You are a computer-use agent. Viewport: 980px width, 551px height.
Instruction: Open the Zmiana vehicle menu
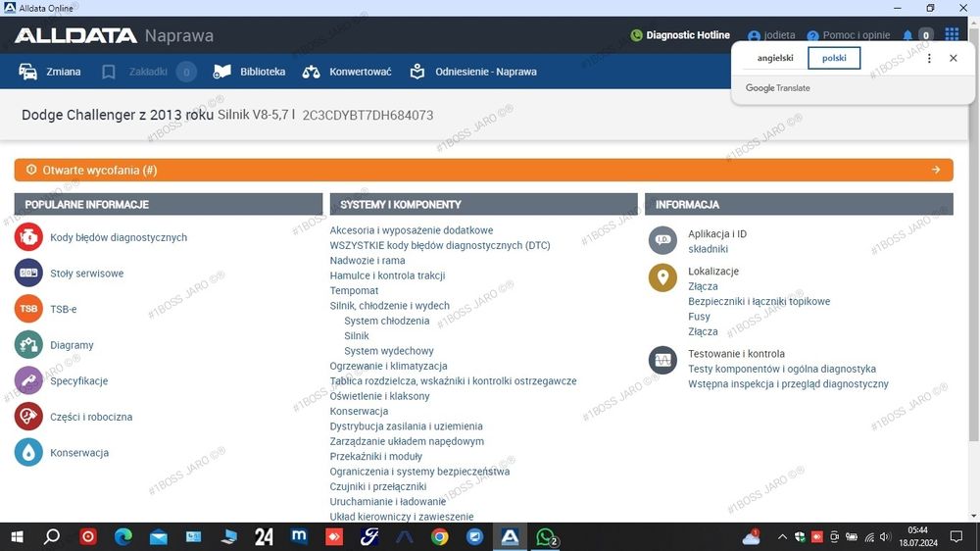(50, 72)
